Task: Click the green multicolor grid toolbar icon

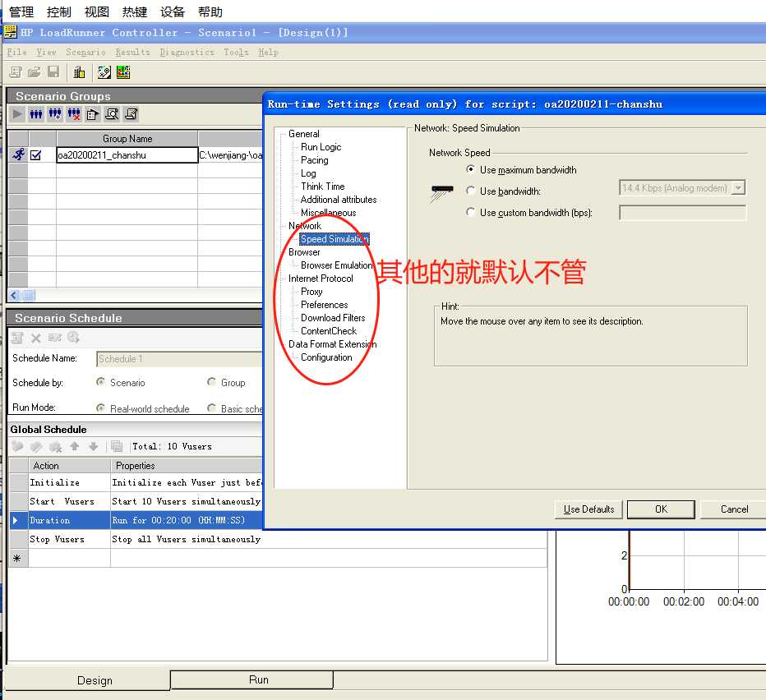Action: coord(123,72)
